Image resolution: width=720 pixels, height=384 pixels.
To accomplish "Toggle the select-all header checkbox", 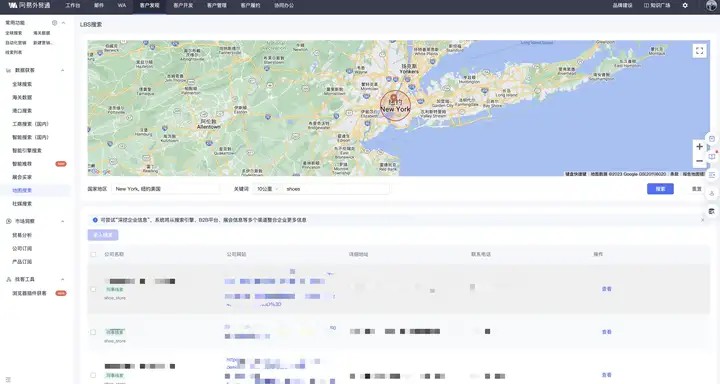I will pyautogui.click(x=93, y=254).
